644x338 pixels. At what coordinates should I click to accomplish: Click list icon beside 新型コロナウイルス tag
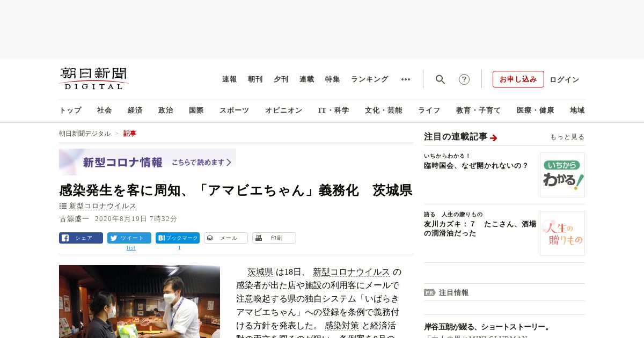point(63,206)
